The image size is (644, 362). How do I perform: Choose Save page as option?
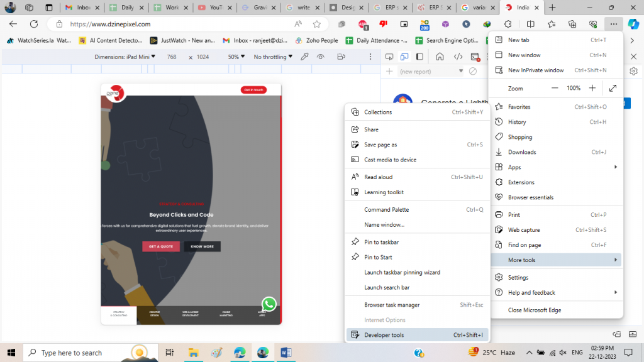[418, 145]
